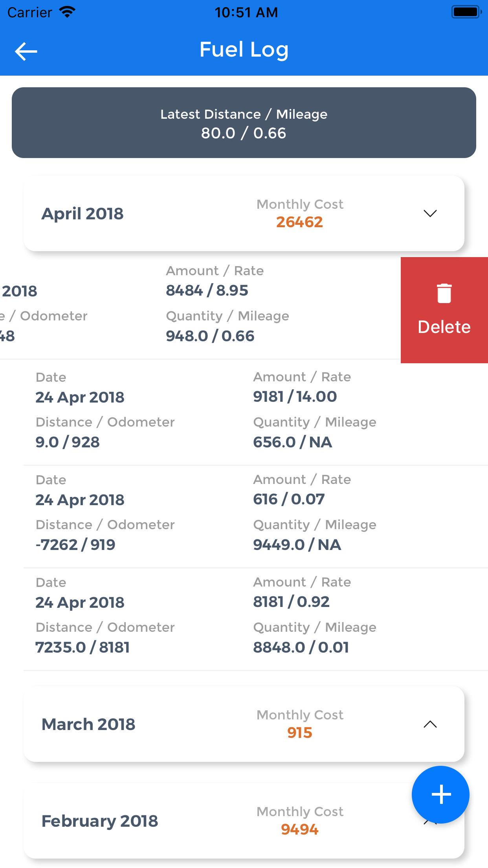Tap the March 2018 month title
Screen dimensions: 488x868
coord(88,724)
